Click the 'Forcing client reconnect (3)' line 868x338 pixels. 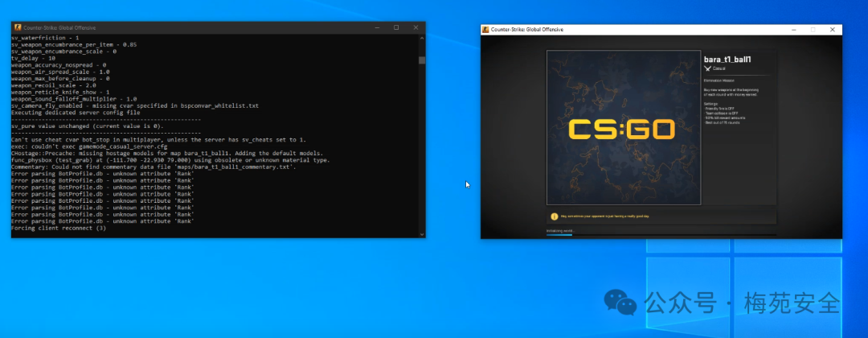pyautogui.click(x=59, y=228)
